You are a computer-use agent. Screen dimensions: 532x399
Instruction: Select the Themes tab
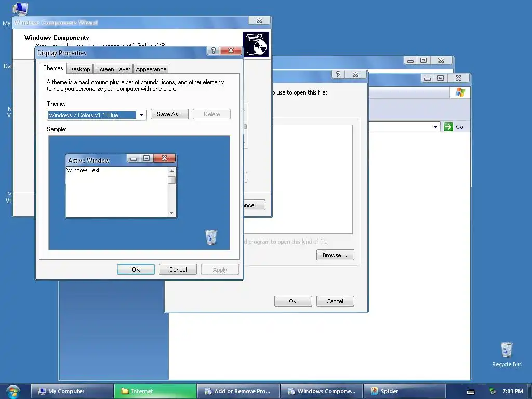[x=53, y=68]
